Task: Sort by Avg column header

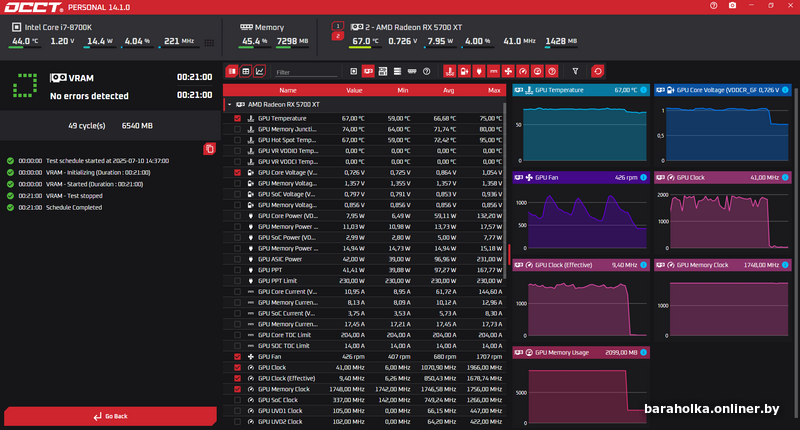Action: tap(448, 90)
